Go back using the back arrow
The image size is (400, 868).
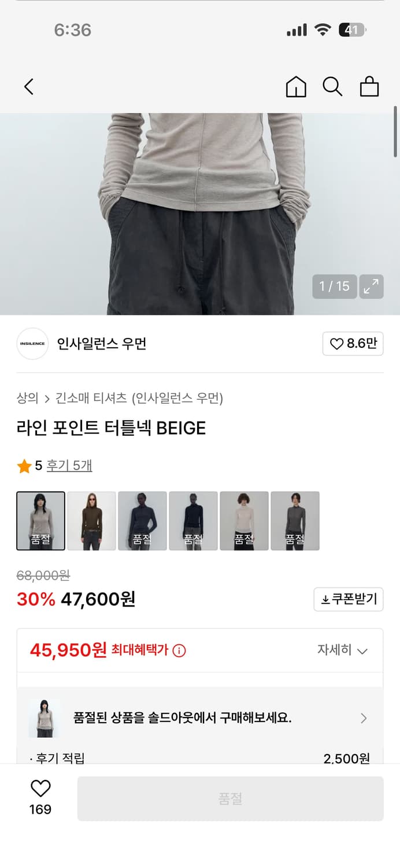point(29,86)
